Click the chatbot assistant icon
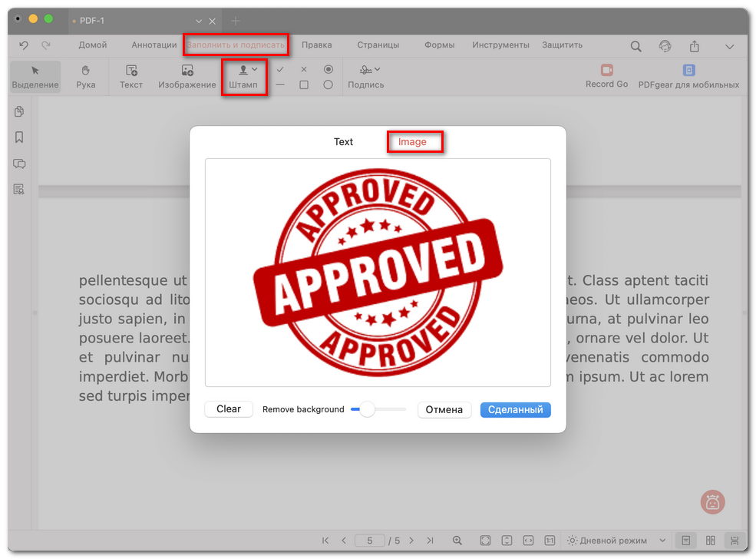756x559 pixels. [712, 502]
